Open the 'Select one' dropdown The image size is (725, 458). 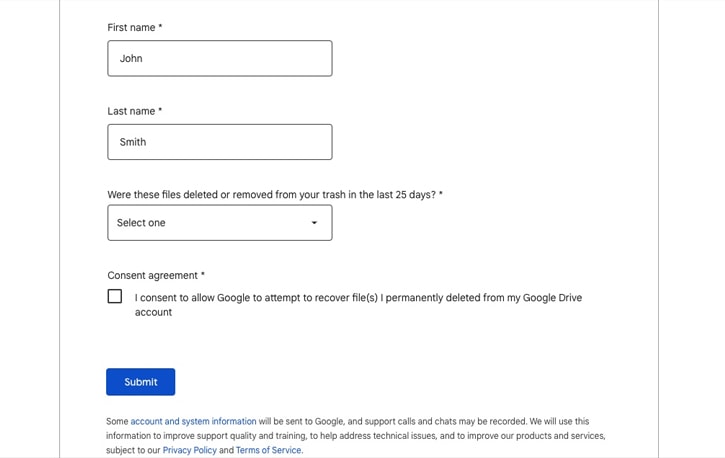coord(220,223)
